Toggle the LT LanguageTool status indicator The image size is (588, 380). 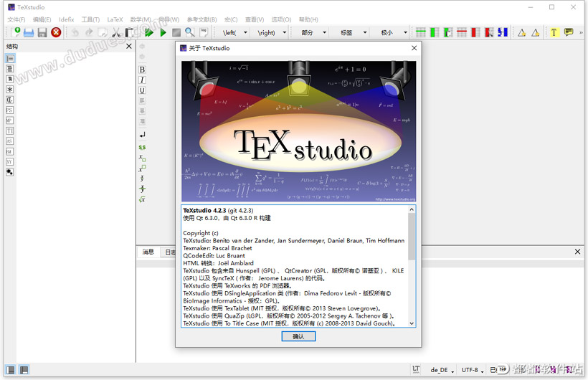click(x=416, y=369)
